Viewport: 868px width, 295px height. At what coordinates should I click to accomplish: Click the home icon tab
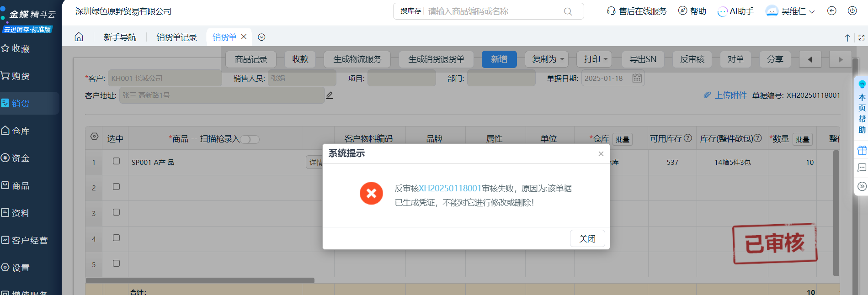[x=79, y=37]
